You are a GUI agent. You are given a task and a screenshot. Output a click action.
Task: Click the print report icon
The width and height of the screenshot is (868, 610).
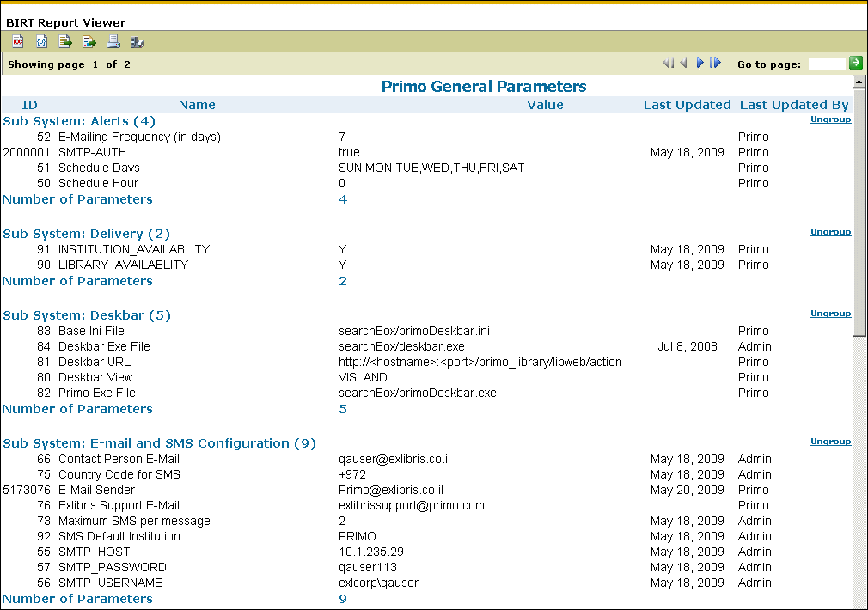coord(113,41)
